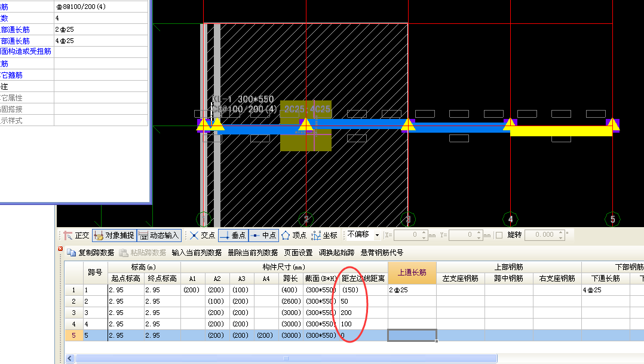Click 复制跨数据 copy span data

tap(91, 253)
